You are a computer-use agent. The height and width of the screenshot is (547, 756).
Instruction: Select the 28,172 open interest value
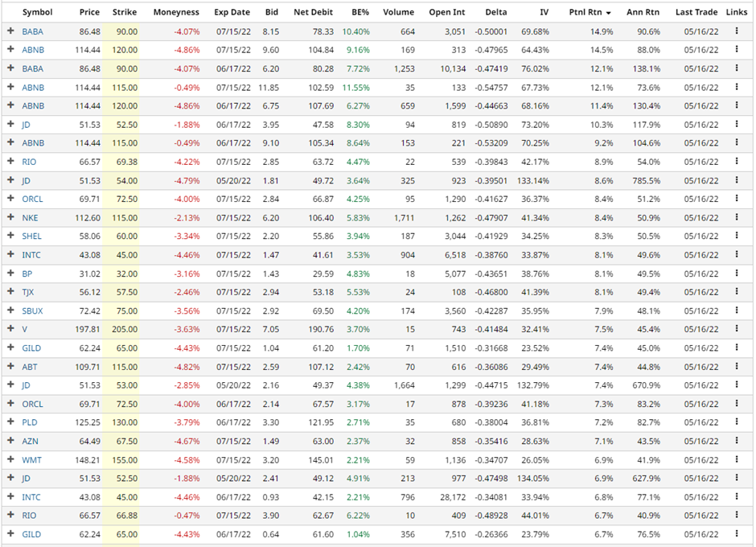[x=453, y=497]
